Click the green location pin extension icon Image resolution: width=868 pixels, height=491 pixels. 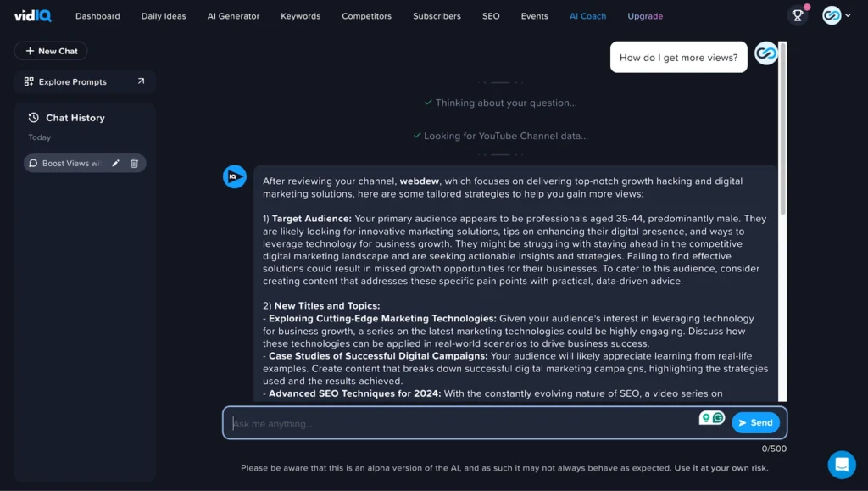point(705,418)
